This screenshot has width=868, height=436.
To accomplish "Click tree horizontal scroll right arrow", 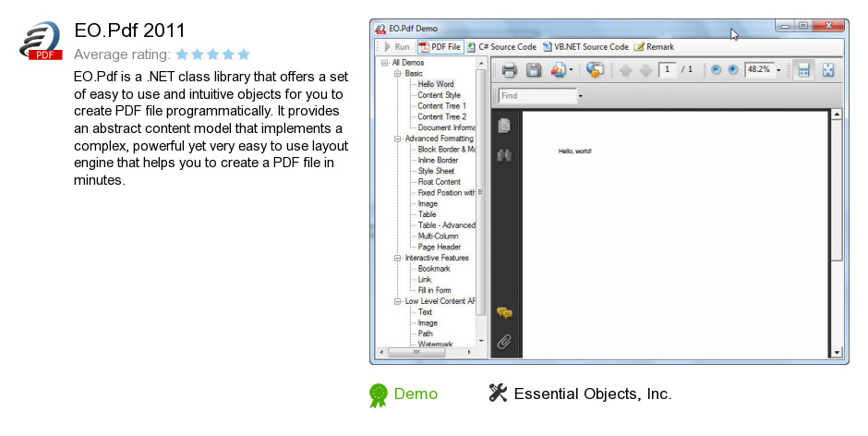I will 470,352.
